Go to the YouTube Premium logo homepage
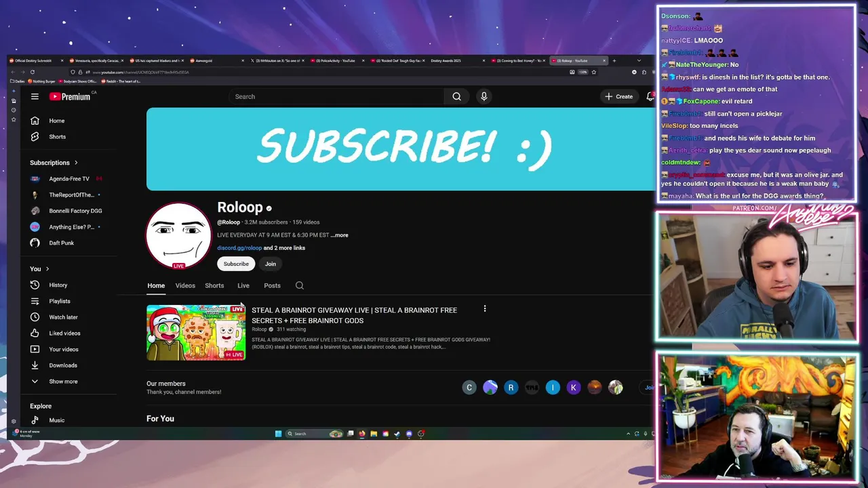Image resolution: width=868 pixels, height=488 pixels. tap(70, 96)
